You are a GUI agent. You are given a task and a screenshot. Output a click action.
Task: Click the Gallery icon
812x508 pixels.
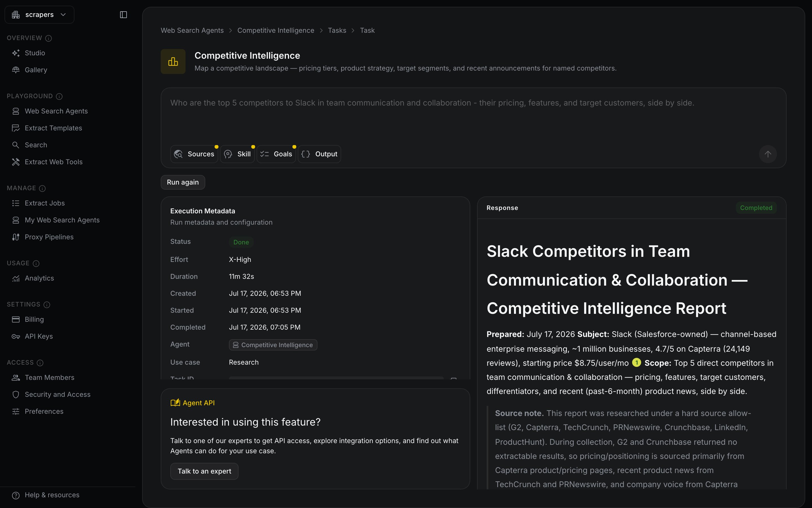[16, 70]
